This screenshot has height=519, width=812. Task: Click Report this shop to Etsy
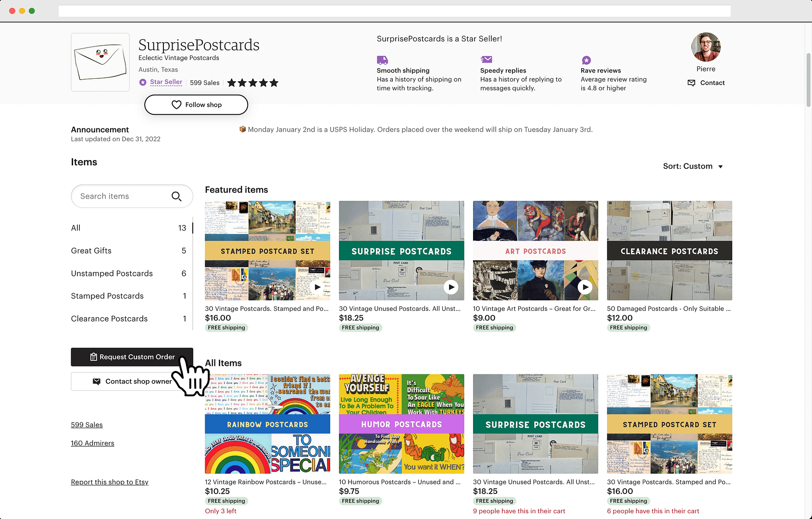tap(110, 482)
